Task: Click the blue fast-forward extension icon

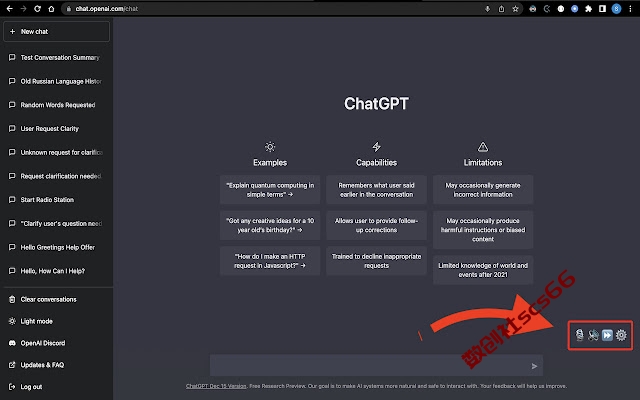Action: [x=607, y=335]
